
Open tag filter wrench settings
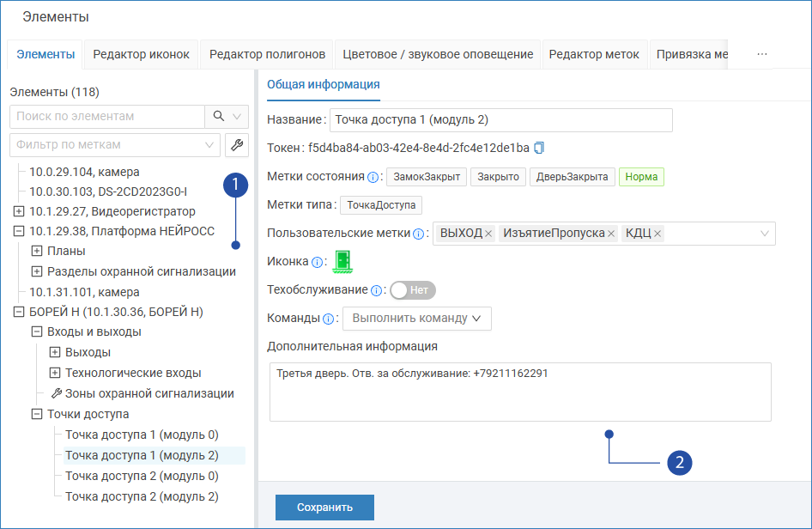(236, 145)
